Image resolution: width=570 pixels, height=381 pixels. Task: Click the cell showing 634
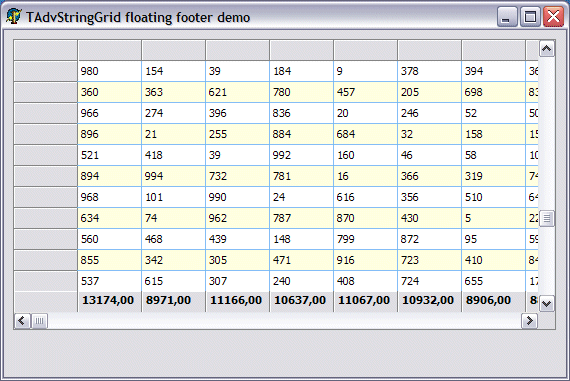coord(109,219)
